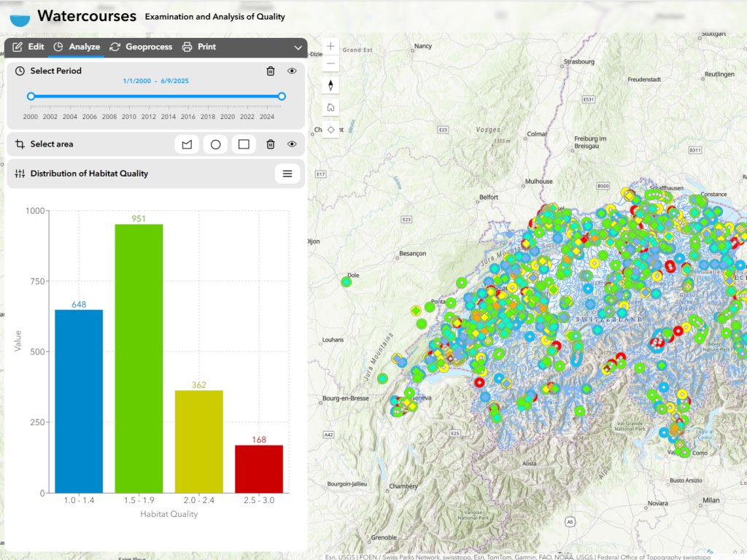
Task: Click the red 2.5 - 3.0 bar
Action: 259,469
